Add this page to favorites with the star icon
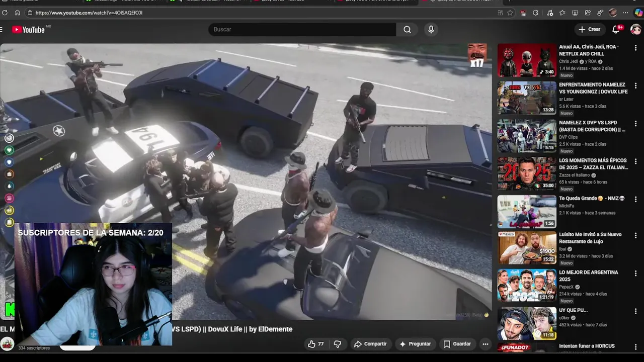 510,13
